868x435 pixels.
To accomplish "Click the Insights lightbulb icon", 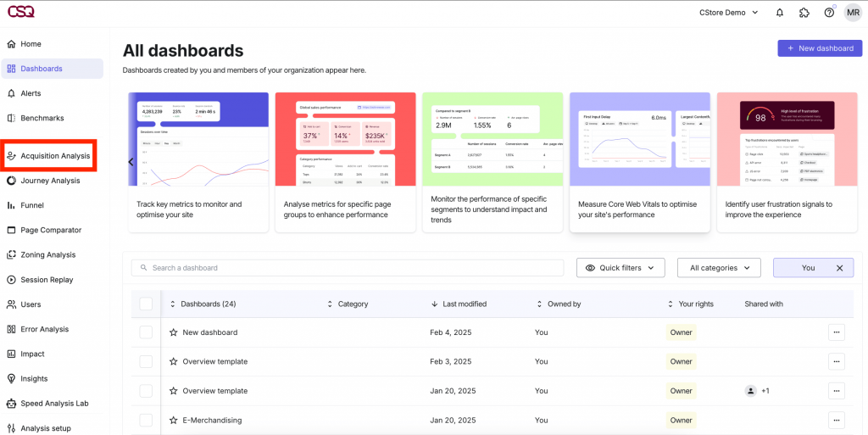I will pos(11,378).
